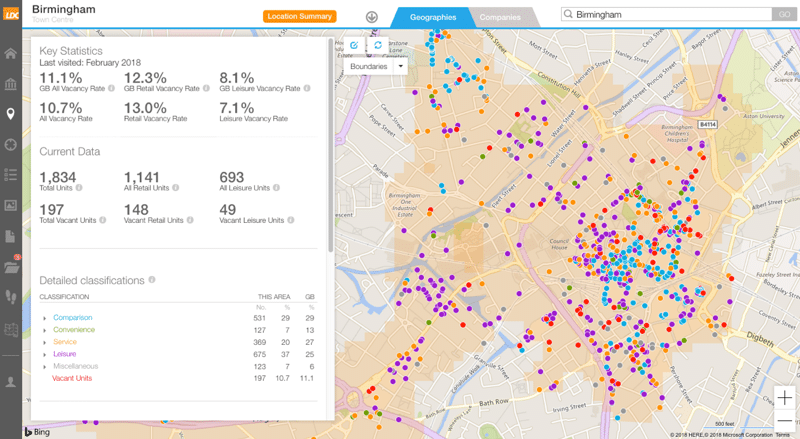Click info icon beside GB Leisure Vacancy Rate
The width and height of the screenshot is (800, 439).
307,88
